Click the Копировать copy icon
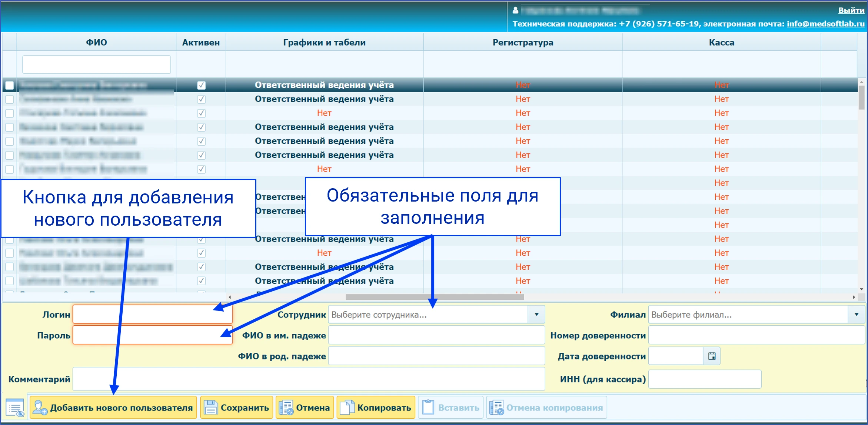The height and width of the screenshot is (425, 868). tap(347, 408)
